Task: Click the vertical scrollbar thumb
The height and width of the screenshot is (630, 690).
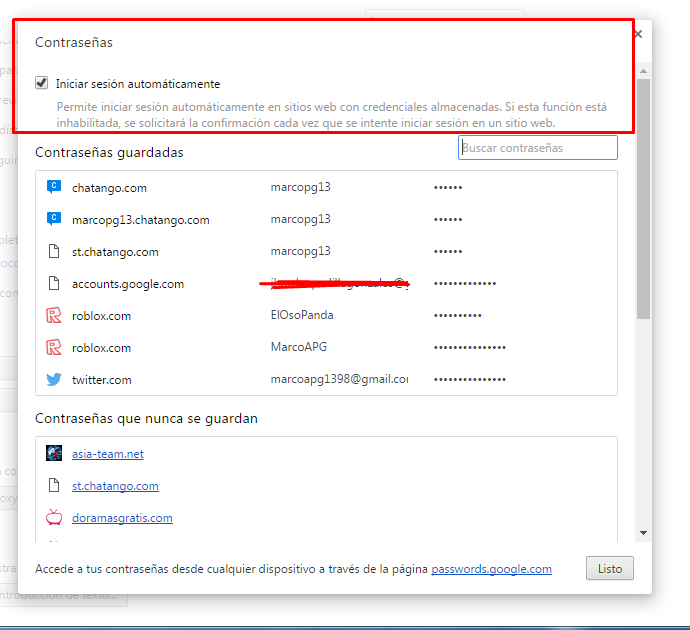Action: tap(643, 199)
